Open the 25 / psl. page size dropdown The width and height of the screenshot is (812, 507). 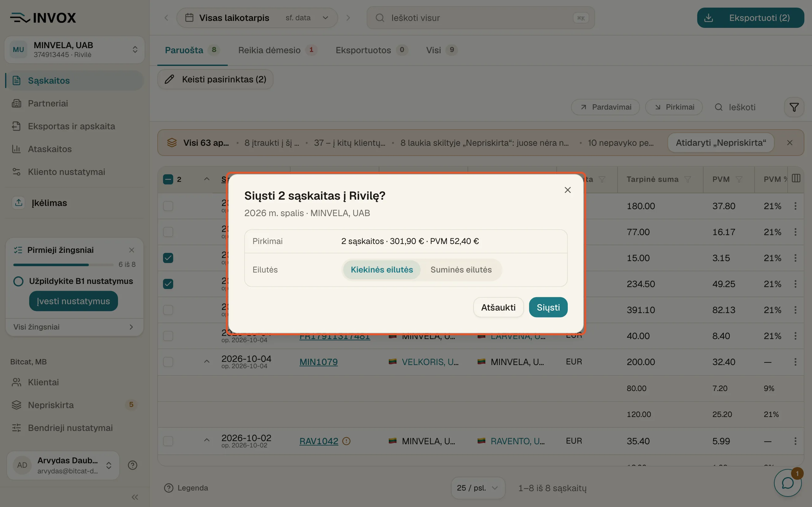478,488
